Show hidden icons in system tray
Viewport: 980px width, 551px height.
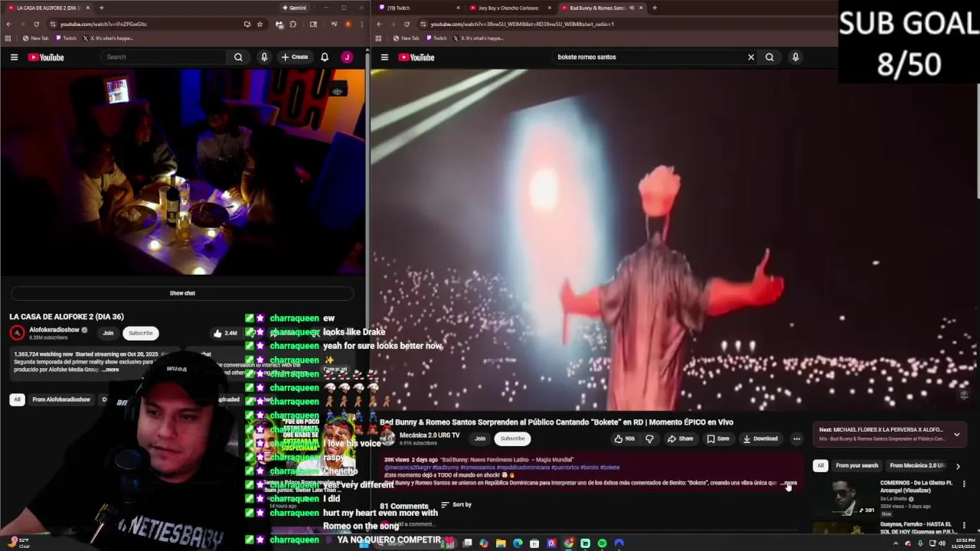coord(896,543)
